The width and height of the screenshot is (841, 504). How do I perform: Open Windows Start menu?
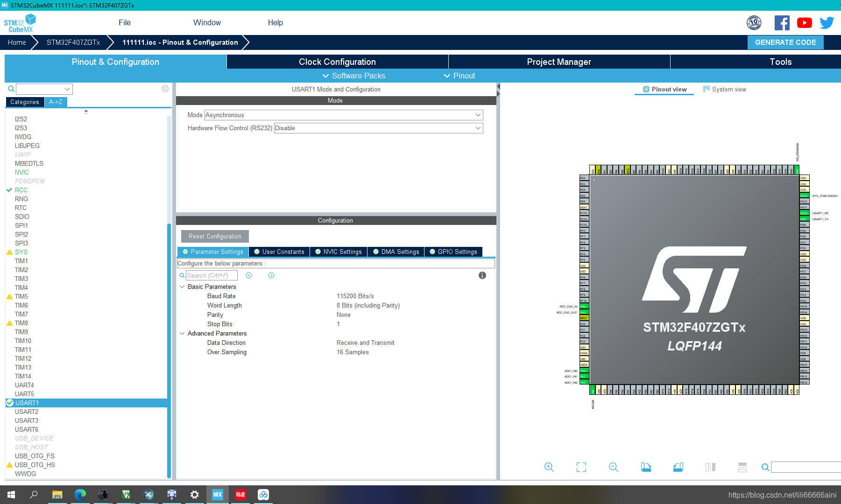[11, 495]
